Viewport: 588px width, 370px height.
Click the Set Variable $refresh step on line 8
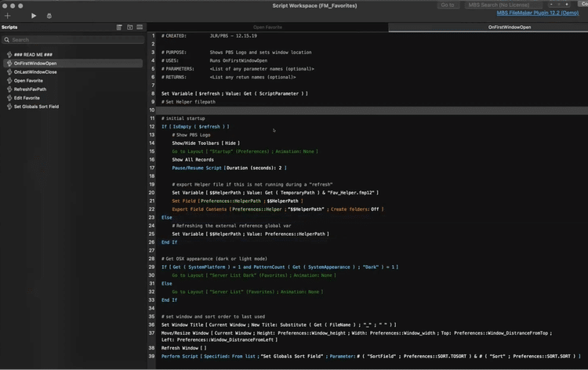tap(234, 94)
